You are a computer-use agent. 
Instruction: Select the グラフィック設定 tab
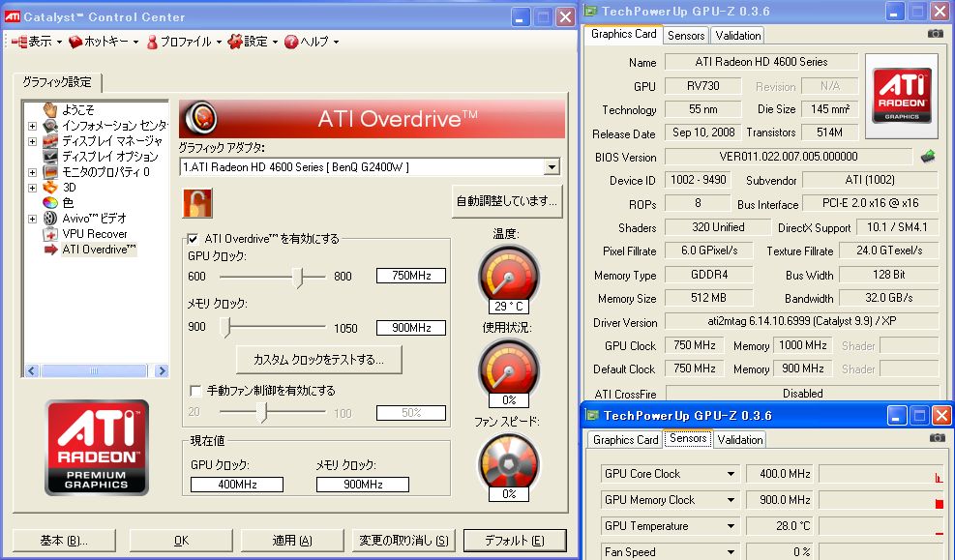point(57,81)
